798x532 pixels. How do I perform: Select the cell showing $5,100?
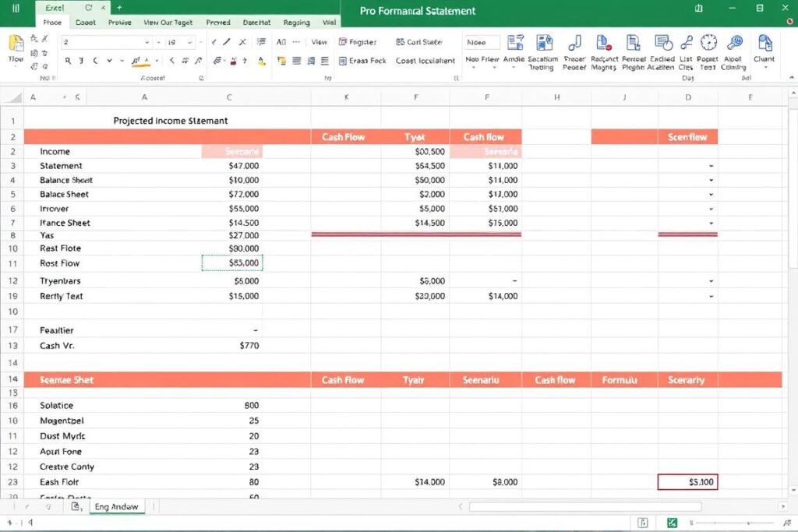pyautogui.click(x=688, y=481)
